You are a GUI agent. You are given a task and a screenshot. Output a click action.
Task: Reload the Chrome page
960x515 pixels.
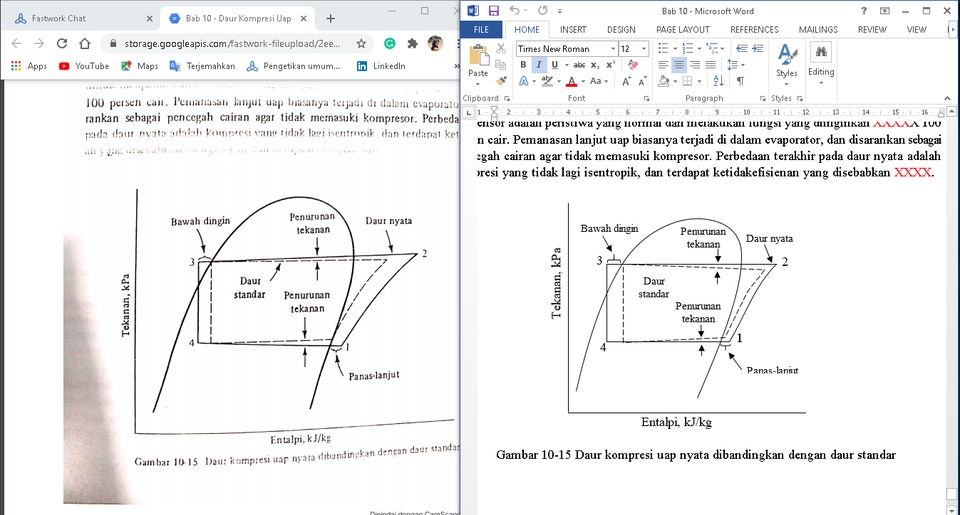[x=62, y=43]
